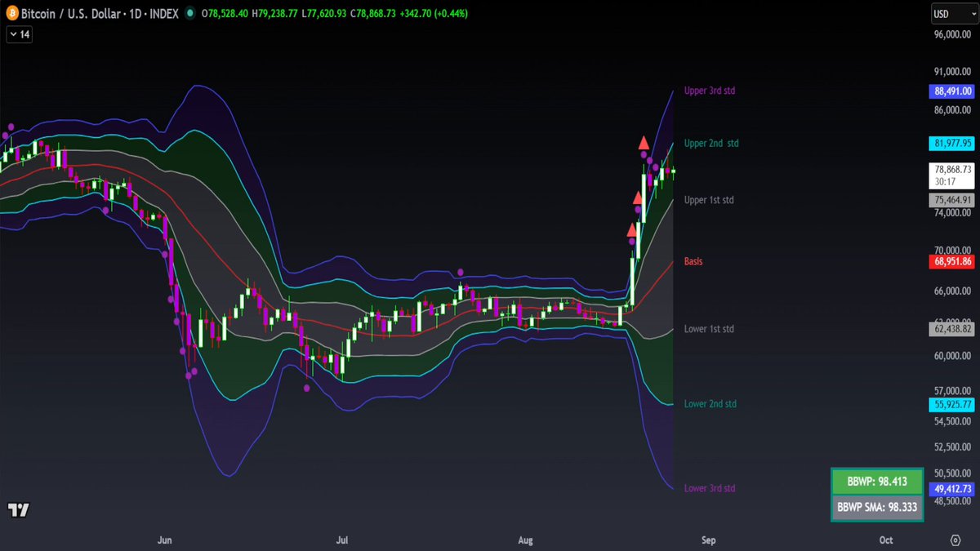Click the 88,491.00 price tag
Screen dimensions: 980x551
pyautogui.click(x=951, y=92)
